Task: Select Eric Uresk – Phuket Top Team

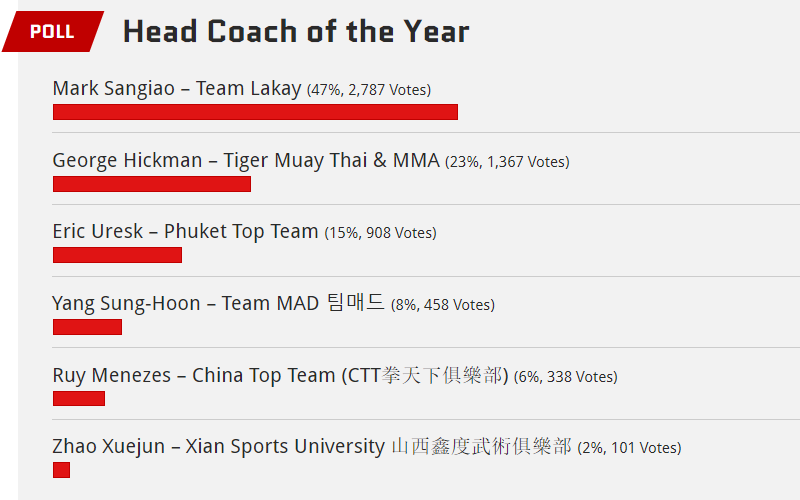Action: point(185,232)
